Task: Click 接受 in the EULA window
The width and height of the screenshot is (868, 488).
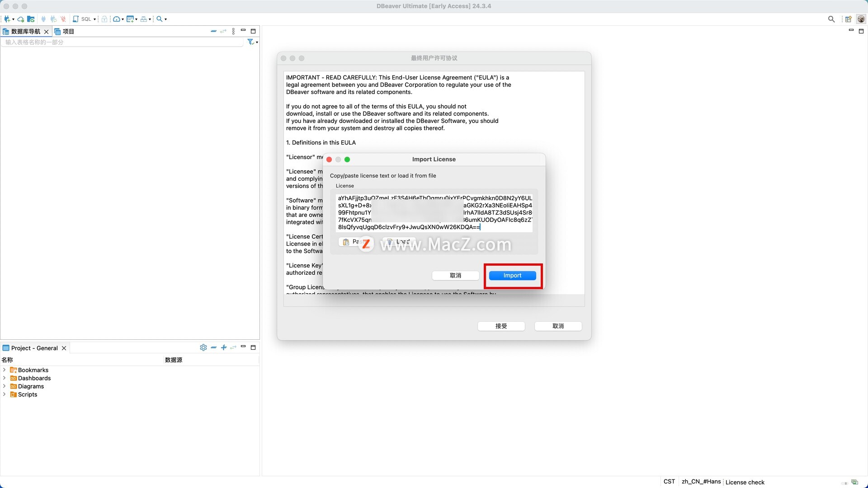Action: pyautogui.click(x=501, y=326)
